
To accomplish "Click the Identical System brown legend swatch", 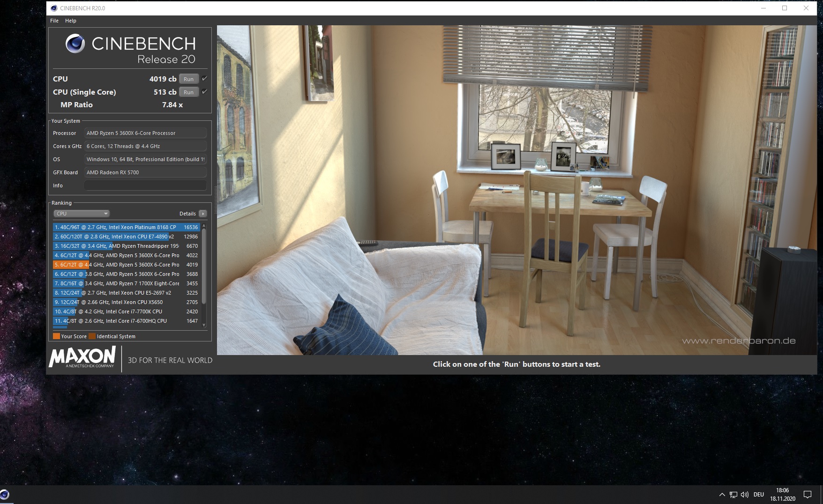I will click(x=92, y=336).
